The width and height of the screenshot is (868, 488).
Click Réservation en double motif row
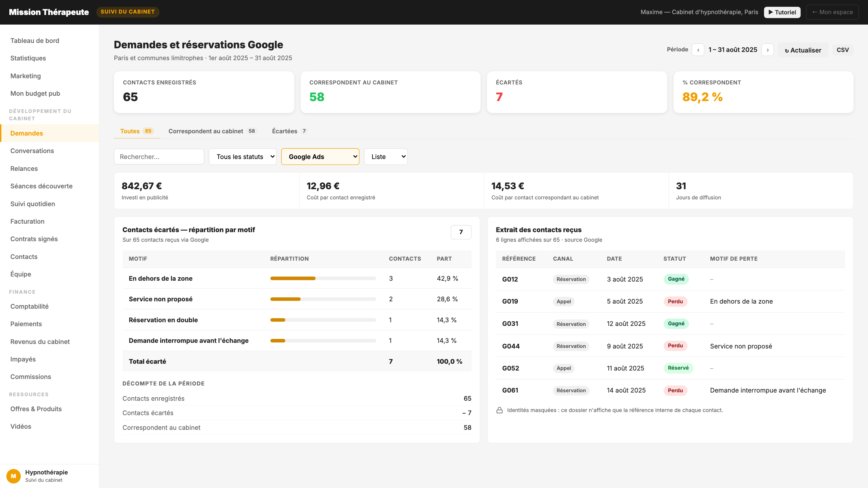tap(297, 320)
